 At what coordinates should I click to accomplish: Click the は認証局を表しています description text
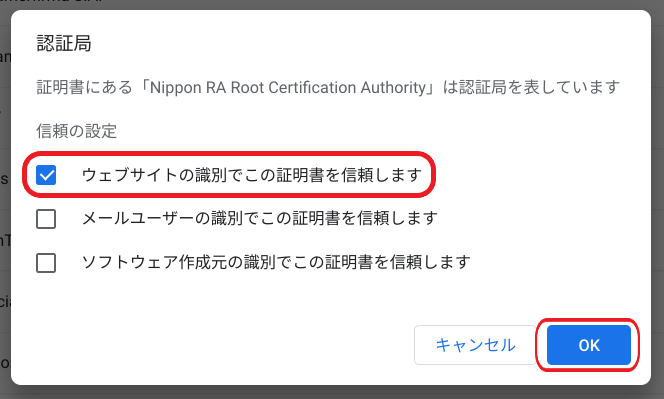(x=531, y=87)
